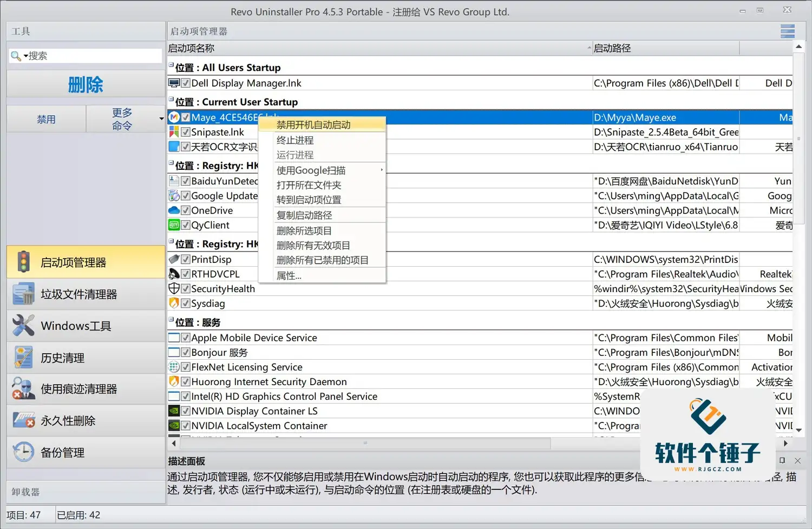Viewport: 812px width, 529px height.
Task: Choose 删除所选项目 in the menu
Action: point(322,230)
